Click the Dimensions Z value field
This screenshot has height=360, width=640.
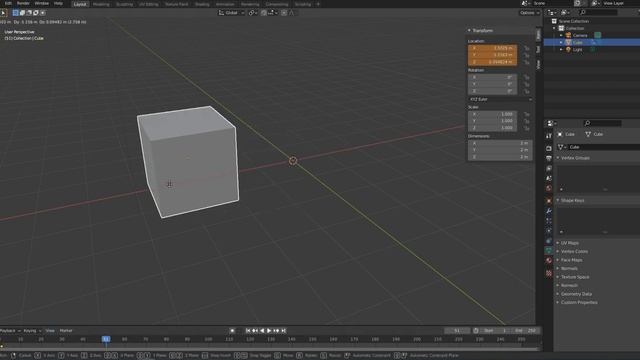tap(500, 157)
